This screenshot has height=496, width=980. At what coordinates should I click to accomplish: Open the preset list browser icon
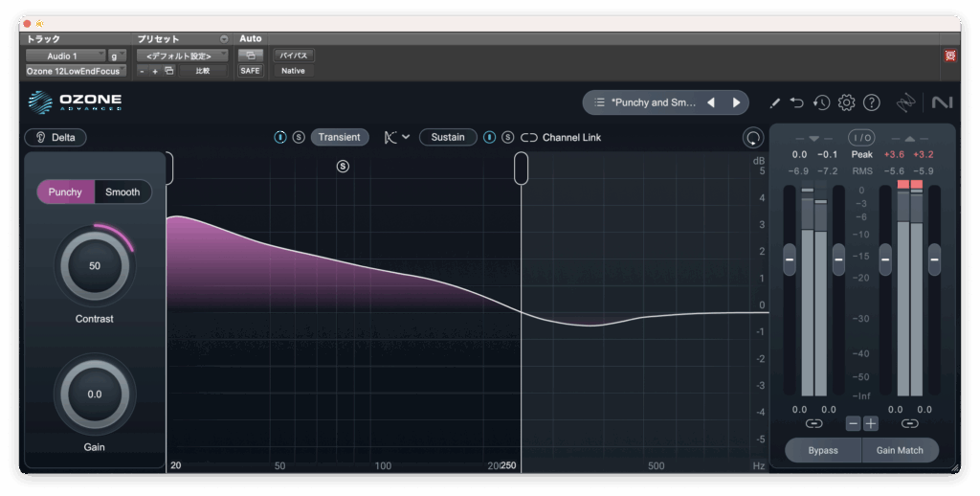[x=599, y=102]
